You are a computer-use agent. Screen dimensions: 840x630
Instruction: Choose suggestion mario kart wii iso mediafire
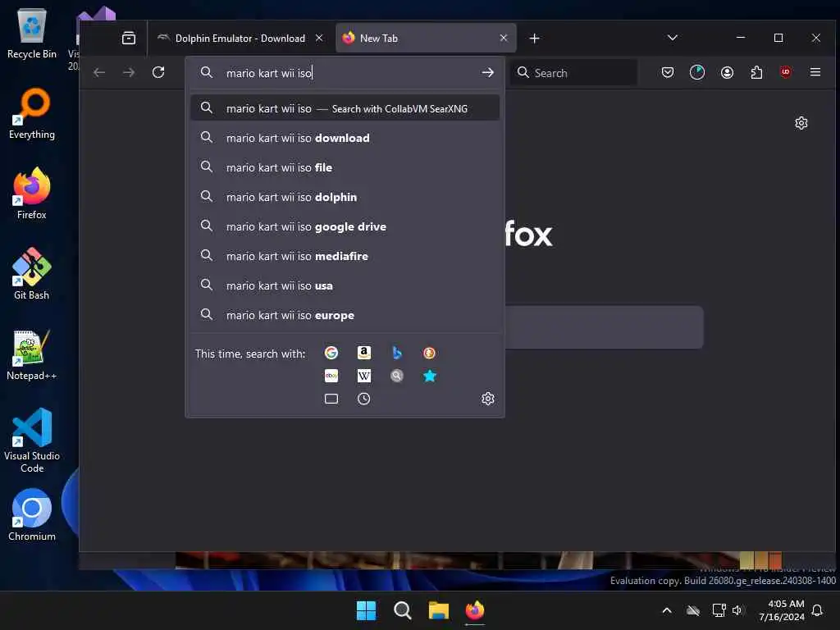tap(345, 256)
